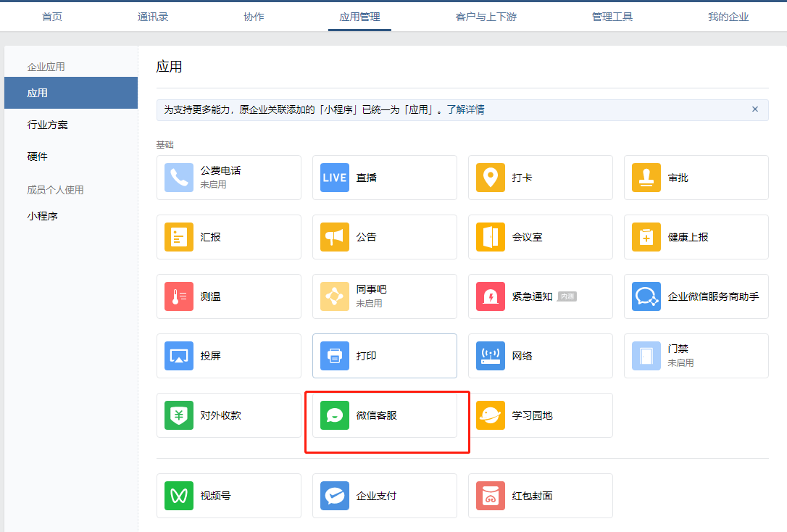The width and height of the screenshot is (787, 532).
Task: Click the 同事吧 label
Action: tap(372, 290)
